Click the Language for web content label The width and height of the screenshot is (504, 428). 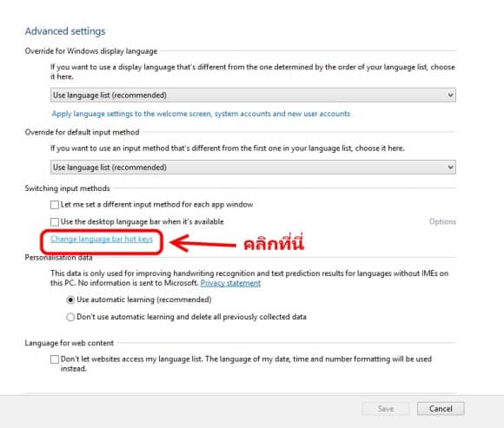pos(70,343)
